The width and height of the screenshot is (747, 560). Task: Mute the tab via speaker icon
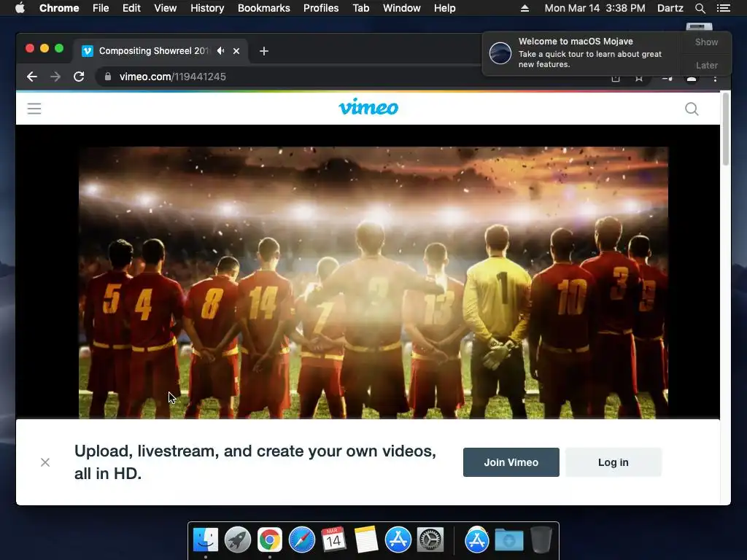(220, 50)
